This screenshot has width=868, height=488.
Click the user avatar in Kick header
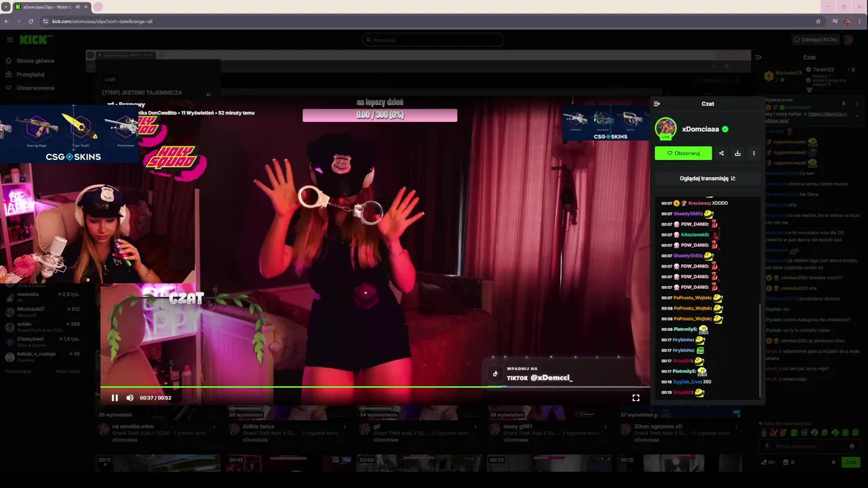tap(850, 40)
